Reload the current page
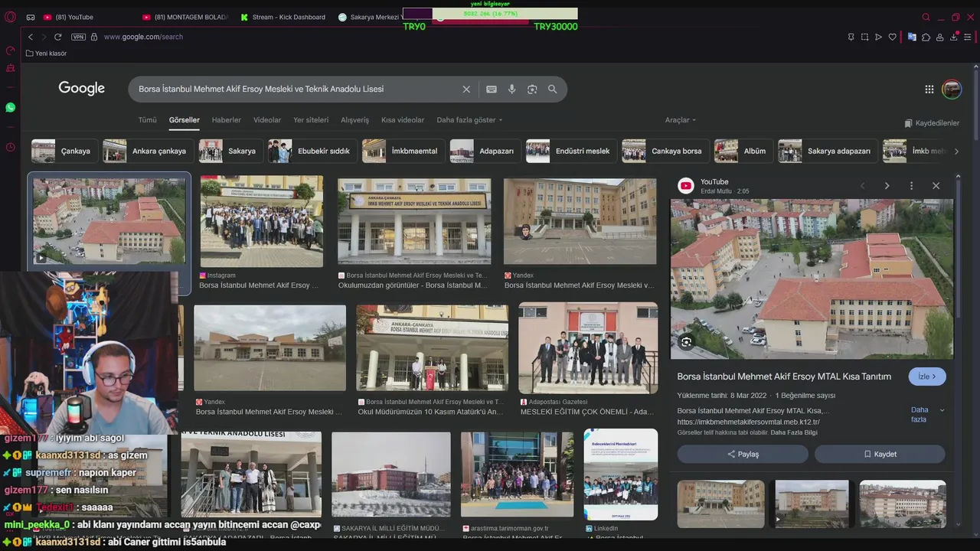This screenshot has height=551, width=980. pos(57,37)
